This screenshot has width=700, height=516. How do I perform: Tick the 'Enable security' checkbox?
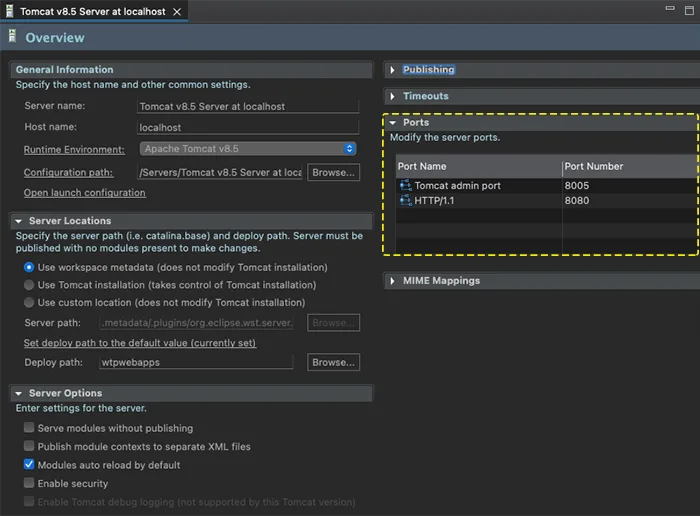29,483
